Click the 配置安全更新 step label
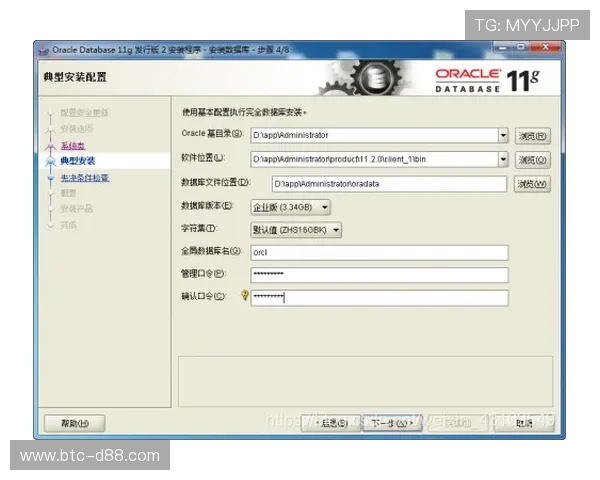This screenshot has width=600, height=480. [84, 113]
